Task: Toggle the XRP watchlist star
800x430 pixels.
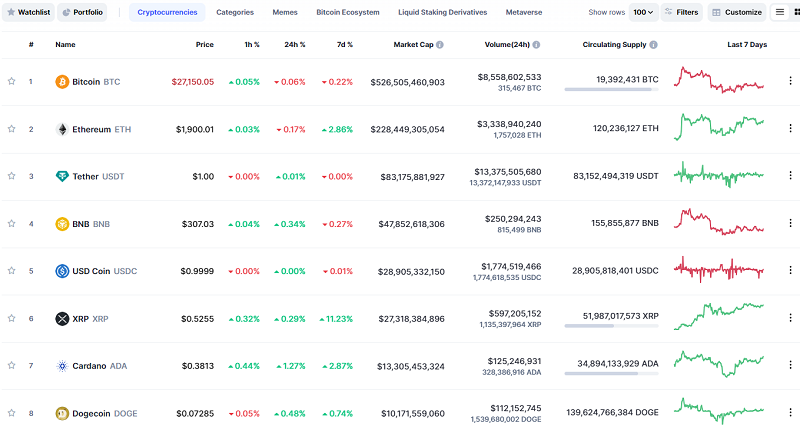Action: pyautogui.click(x=11, y=319)
